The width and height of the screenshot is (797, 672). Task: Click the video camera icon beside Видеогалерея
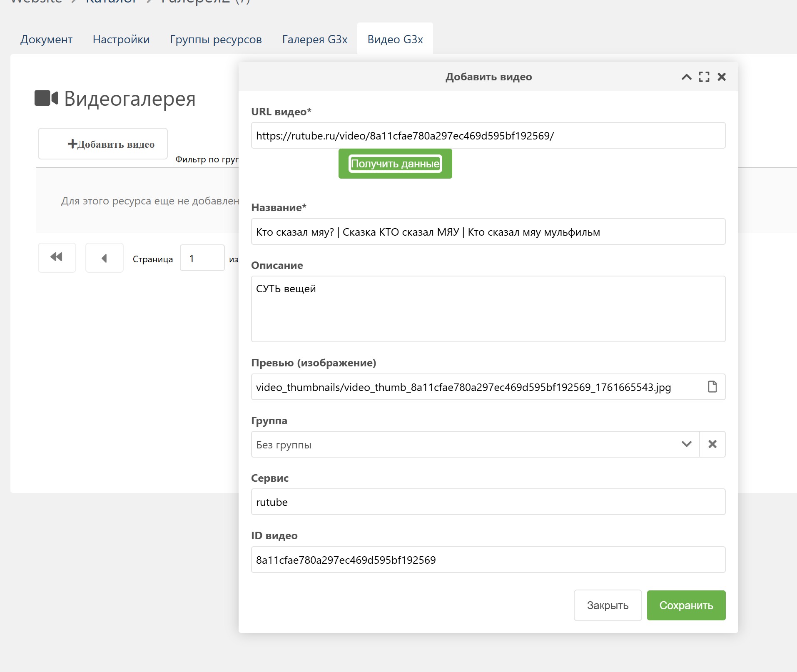[x=46, y=98]
